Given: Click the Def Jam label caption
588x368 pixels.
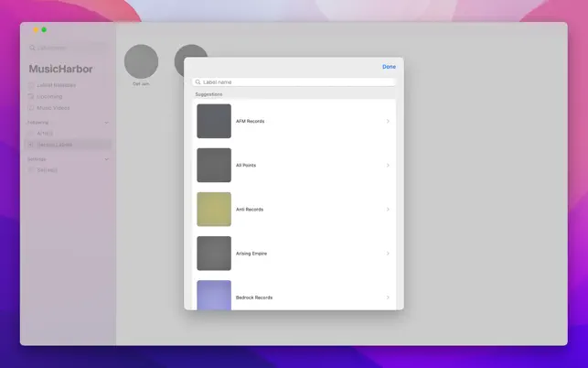Looking at the screenshot, I should click(141, 83).
